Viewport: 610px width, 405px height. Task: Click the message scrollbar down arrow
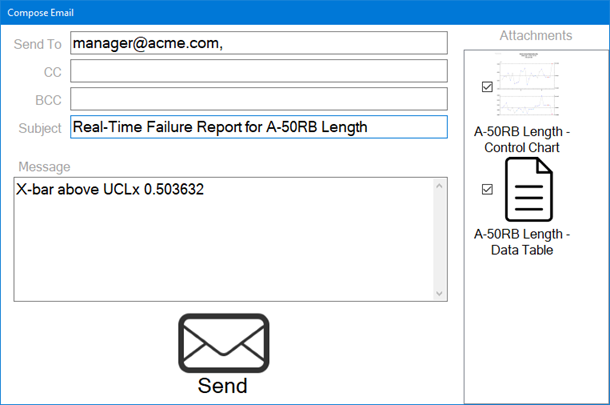click(438, 293)
